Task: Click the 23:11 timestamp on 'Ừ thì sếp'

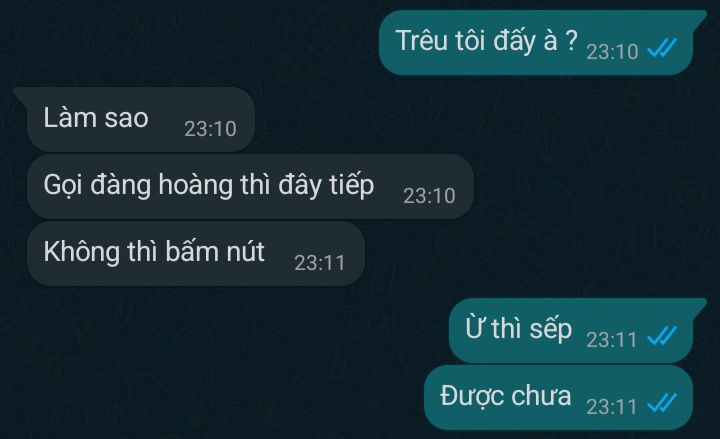Action: click(x=612, y=340)
